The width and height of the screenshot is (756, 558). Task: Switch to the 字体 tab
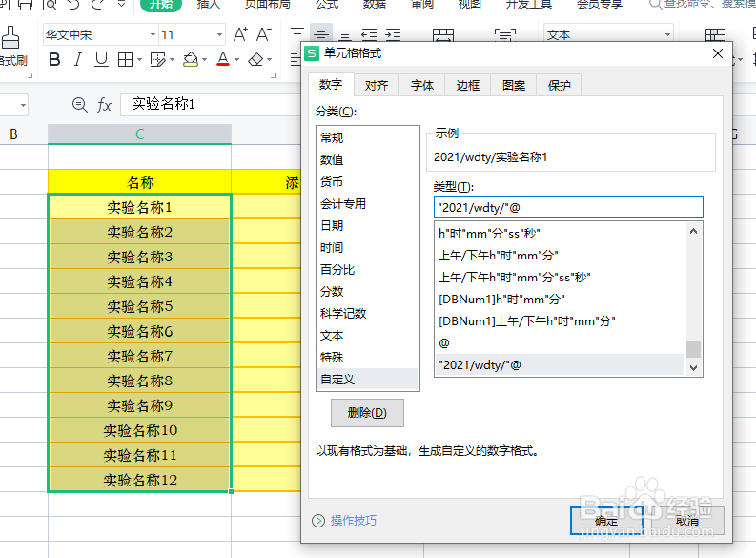422,85
